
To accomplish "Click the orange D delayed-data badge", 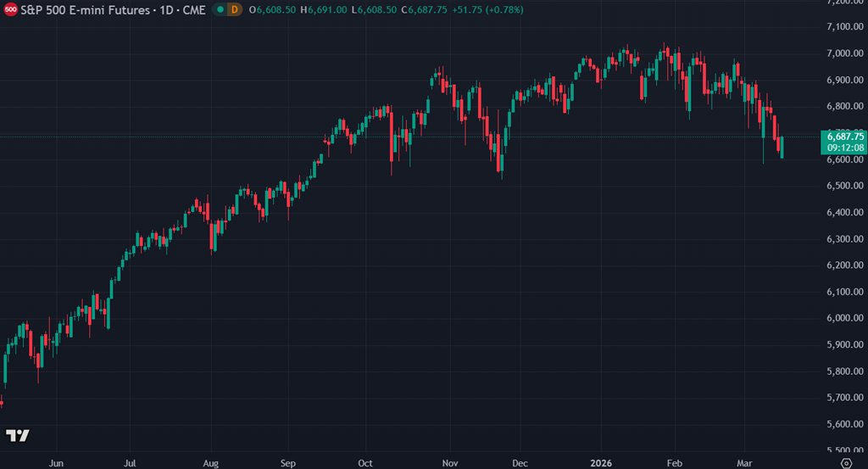I will pyautogui.click(x=235, y=9).
